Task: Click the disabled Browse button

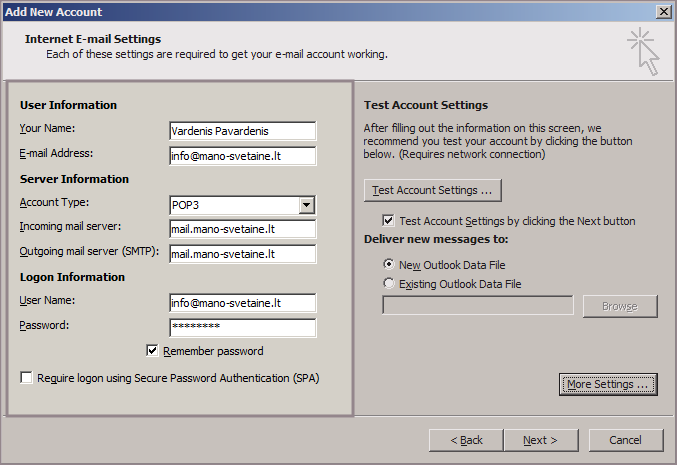Action: [x=620, y=306]
